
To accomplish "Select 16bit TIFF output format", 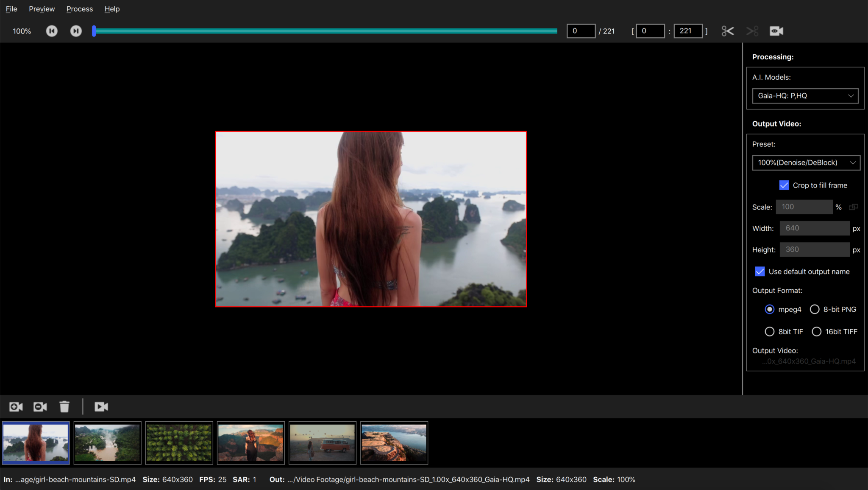I will coord(816,332).
